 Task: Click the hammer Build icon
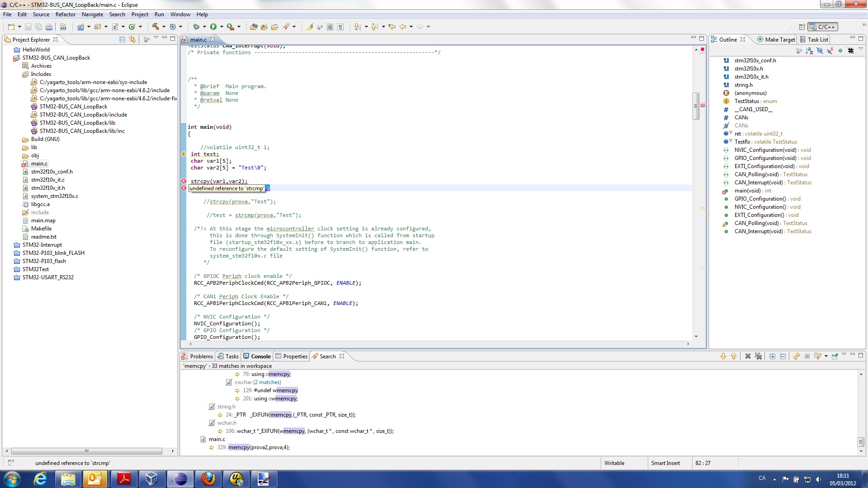[x=156, y=26]
